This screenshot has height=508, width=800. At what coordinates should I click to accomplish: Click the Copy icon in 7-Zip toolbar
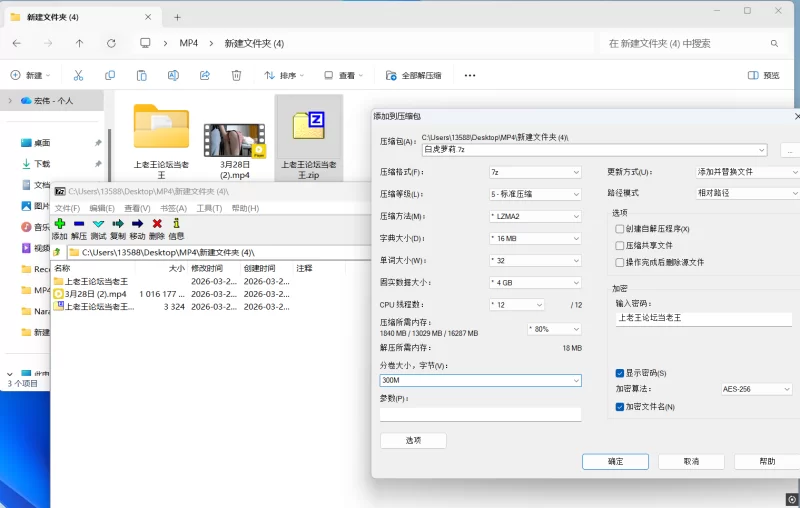[x=118, y=224]
